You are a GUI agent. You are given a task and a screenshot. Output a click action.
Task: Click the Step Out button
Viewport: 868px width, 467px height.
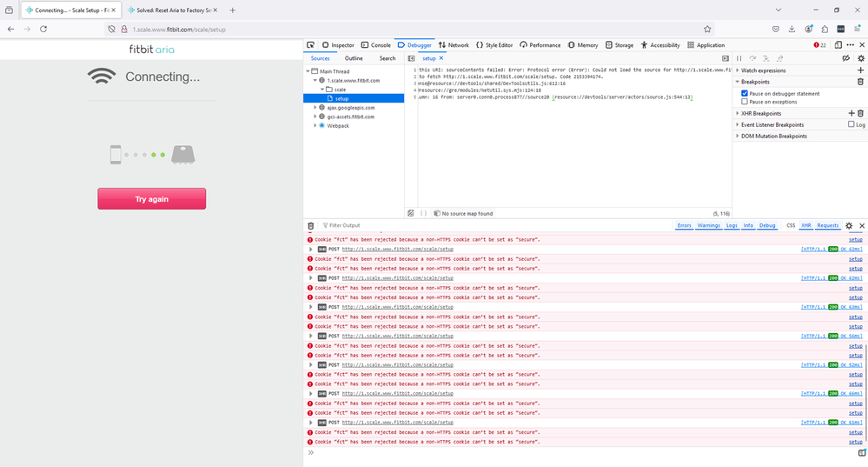pyautogui.click(x=780, y=58)
